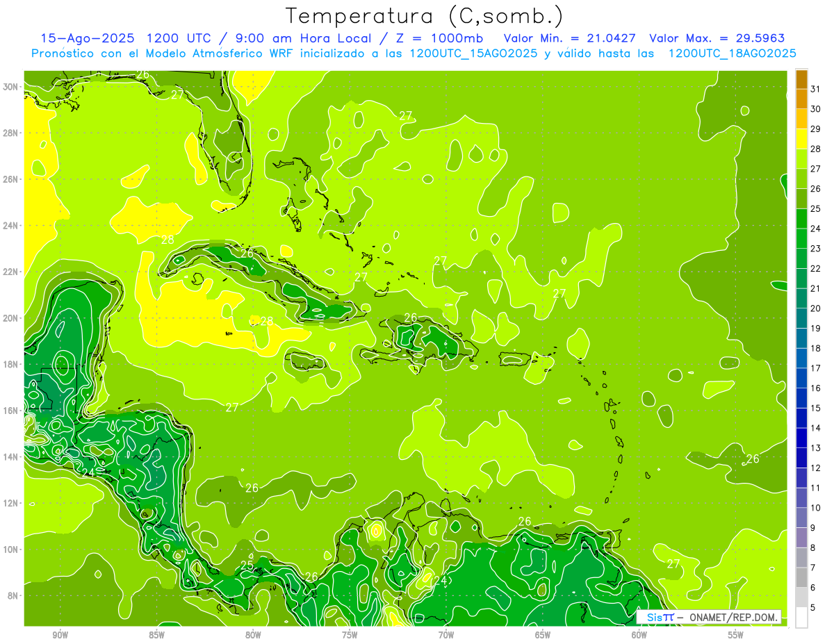Click the orange swatch between 30 and 31

pos(801,99)
